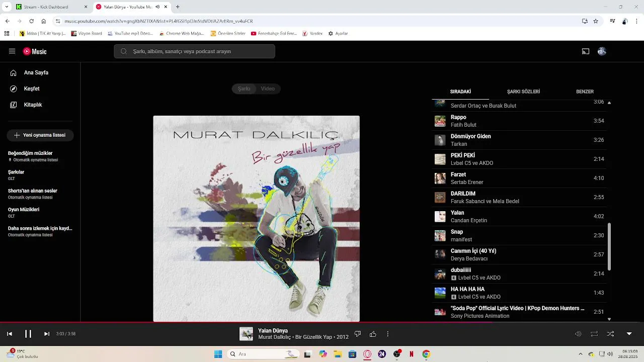Image resolution: width=644 pixels, height=362 pixels.
Task: Bookmark this page with star icon
Action: click(596, 21)
